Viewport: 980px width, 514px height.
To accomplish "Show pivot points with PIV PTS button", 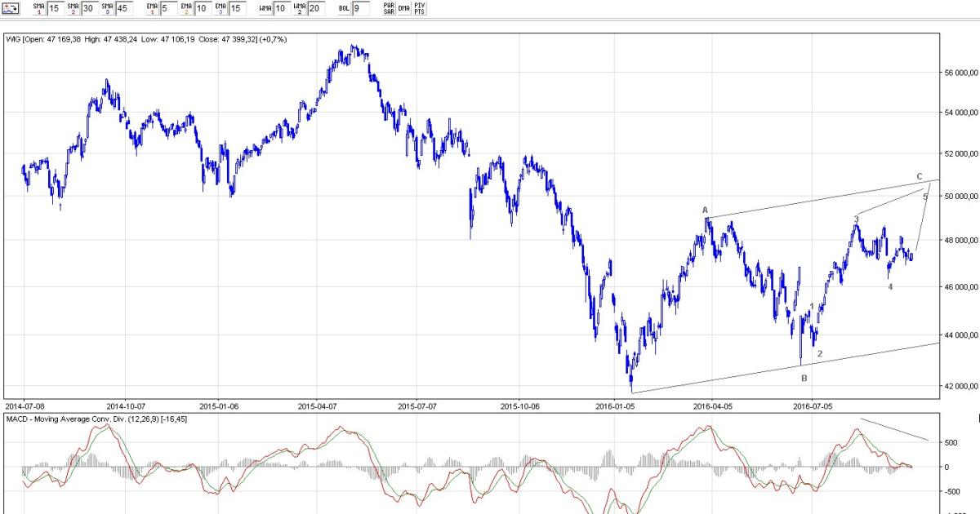I will click(419, 8).
